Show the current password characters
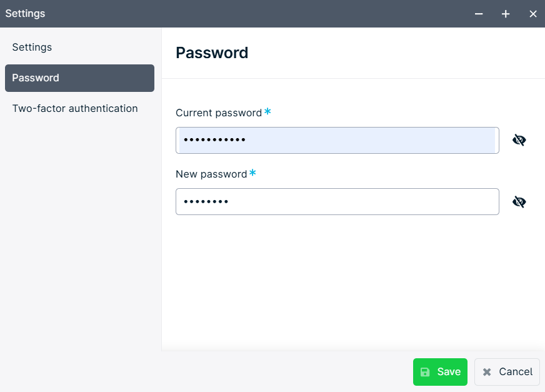The width and height of the screenshot is (545, 392). click(519, 140)
